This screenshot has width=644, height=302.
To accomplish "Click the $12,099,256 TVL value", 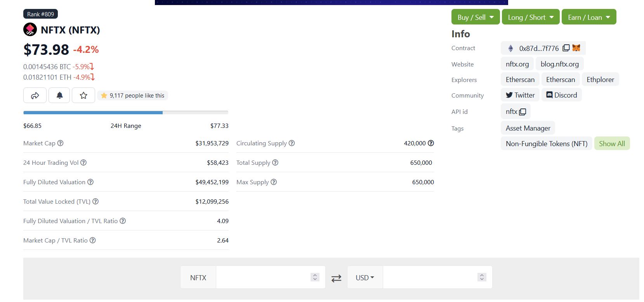I will [212, 202].
